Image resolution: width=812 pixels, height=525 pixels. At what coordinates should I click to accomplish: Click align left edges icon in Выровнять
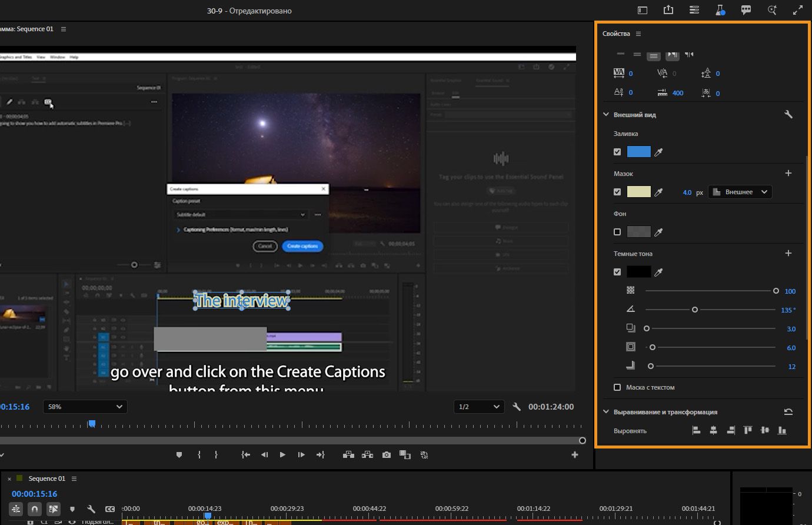pyautogui.click(x=696, y=430)
